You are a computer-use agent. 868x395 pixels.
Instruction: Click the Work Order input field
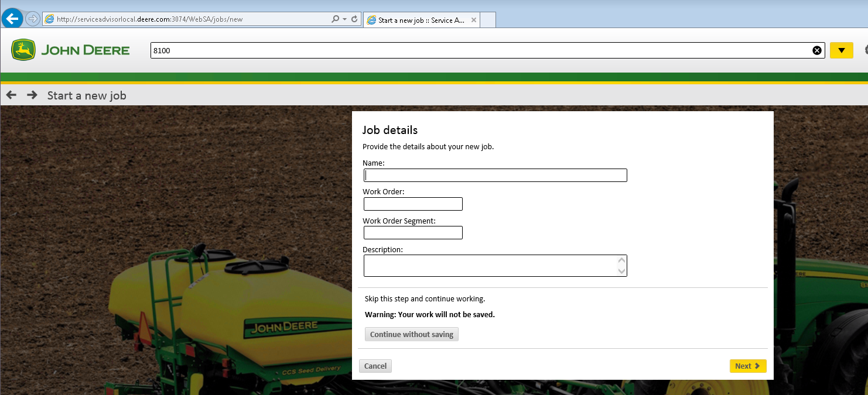413,204
